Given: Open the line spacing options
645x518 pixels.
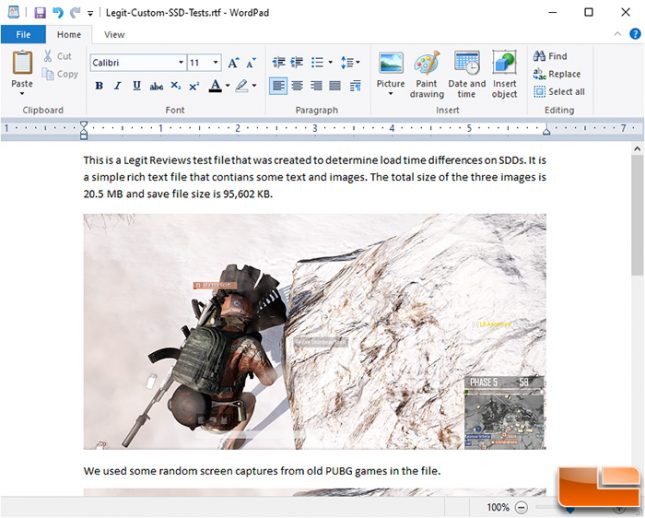Looking at the screenshot, I should pyautogui.click(x=350, y=63).
